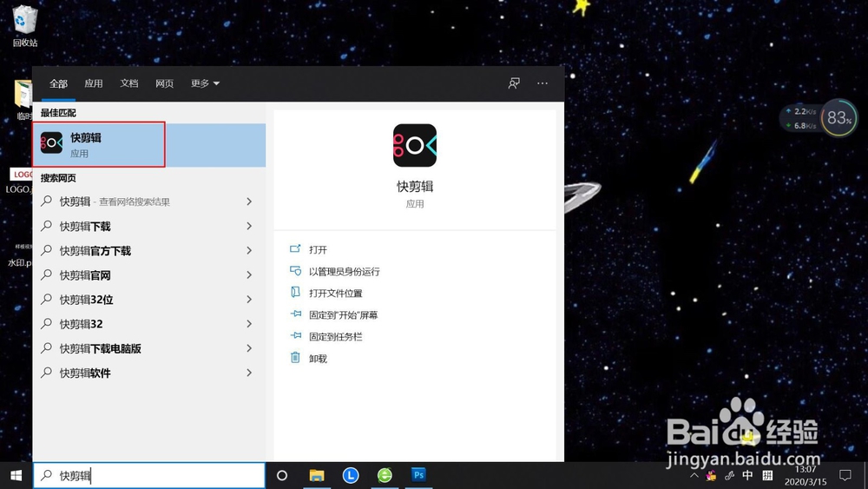Expand arrow for 快剪辑32位 suggestion
Image resolution: width=868 pixels, height=489 pixels.
[249, 299]
